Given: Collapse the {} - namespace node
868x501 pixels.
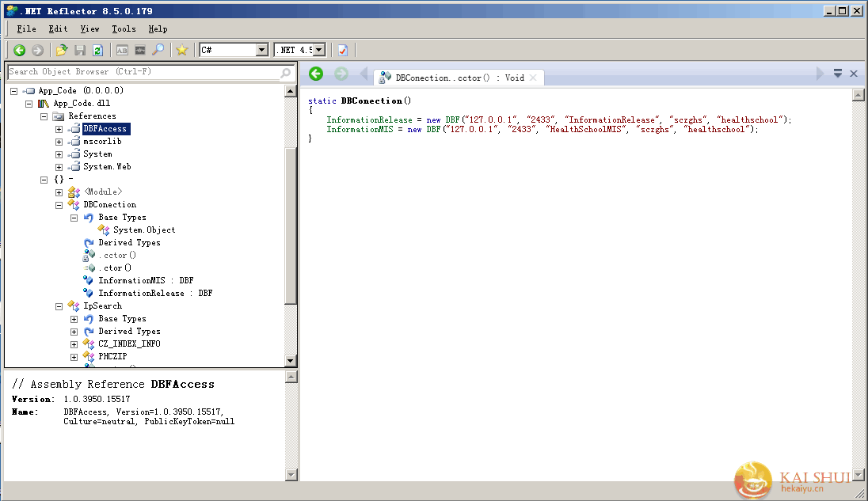Looking at the screenshot, I should click(x=44, y=180).
